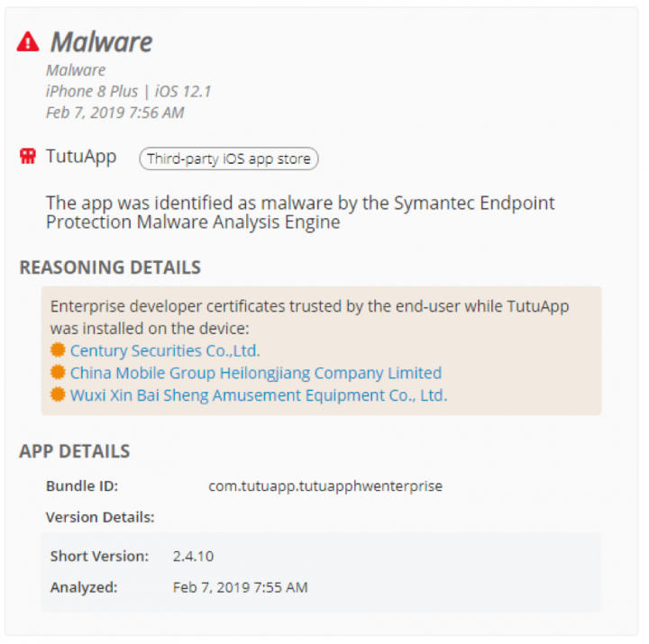Image resolution: width=649 pixels, height=644 pixels.
Task: Click the Version Details label
Action: tap(100, 517)
